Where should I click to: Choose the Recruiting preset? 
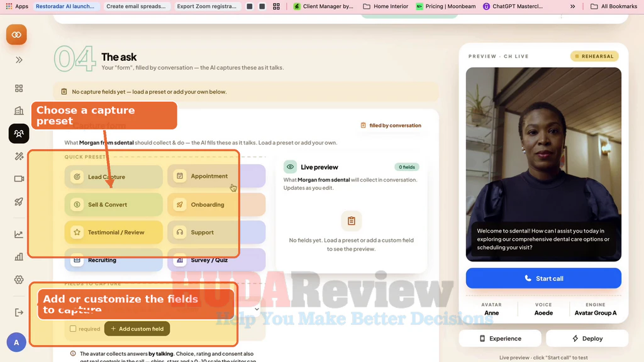114,260
